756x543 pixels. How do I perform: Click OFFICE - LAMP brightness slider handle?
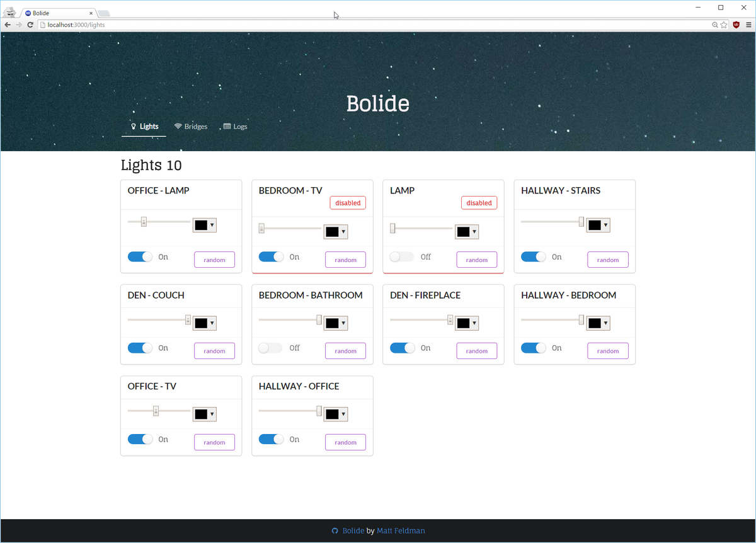click(x=144, y=222)
